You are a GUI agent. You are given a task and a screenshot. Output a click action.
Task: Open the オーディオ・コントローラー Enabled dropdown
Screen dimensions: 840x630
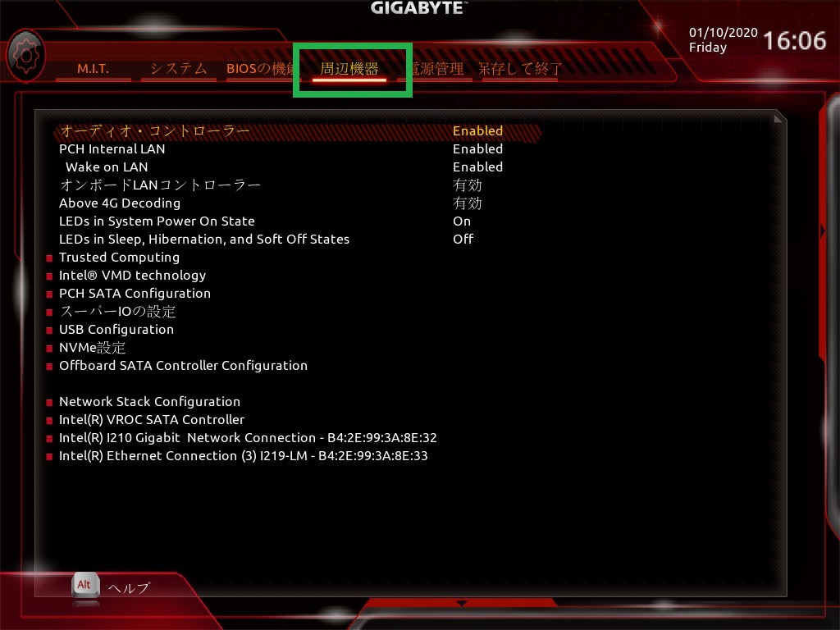tap(478, 130)
